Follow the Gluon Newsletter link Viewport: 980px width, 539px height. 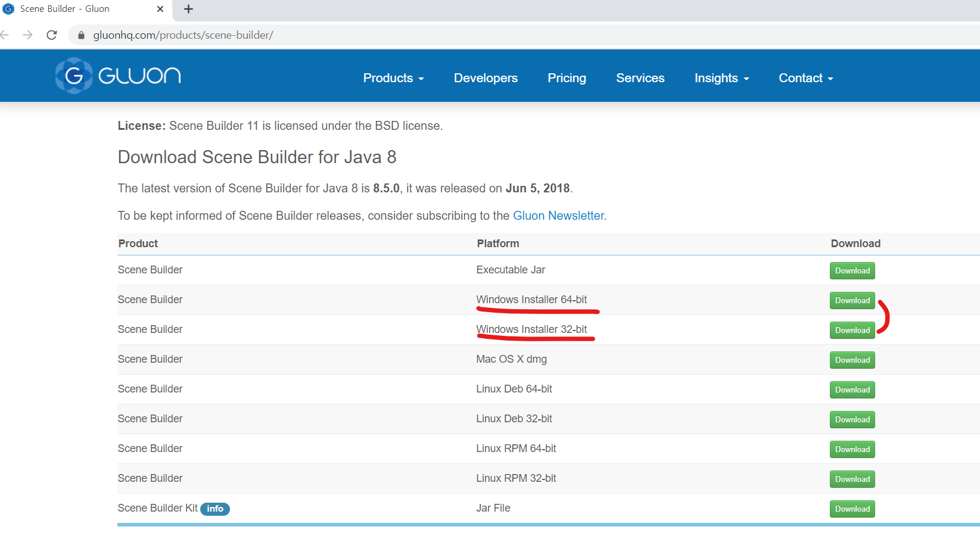click(x=558, y=216)
